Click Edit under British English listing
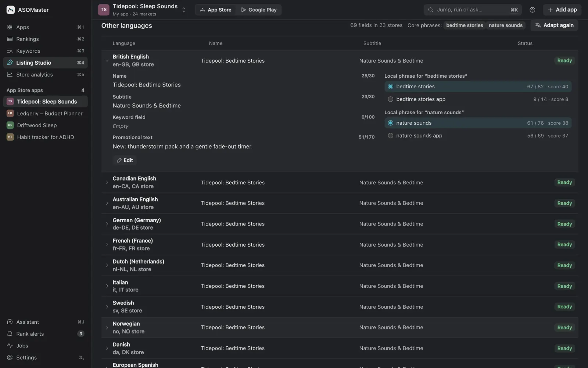The height and width of the screenshot is (368, 588). [125, 160]
